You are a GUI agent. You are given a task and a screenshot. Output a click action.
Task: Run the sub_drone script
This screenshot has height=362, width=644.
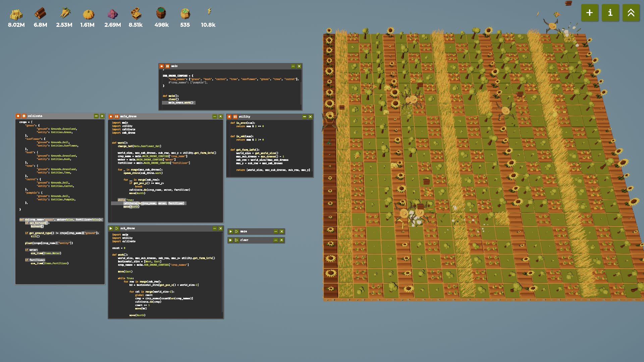[x=111, y=229]
